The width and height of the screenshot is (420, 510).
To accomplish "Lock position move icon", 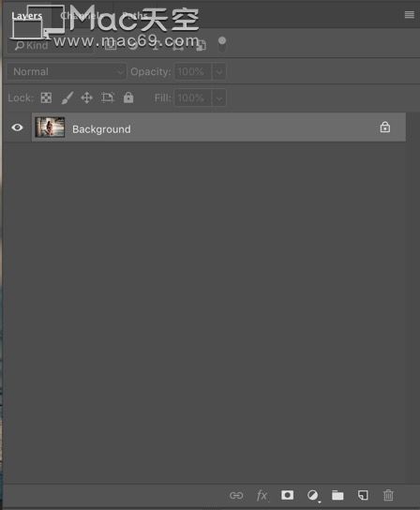I will (87, 97).
